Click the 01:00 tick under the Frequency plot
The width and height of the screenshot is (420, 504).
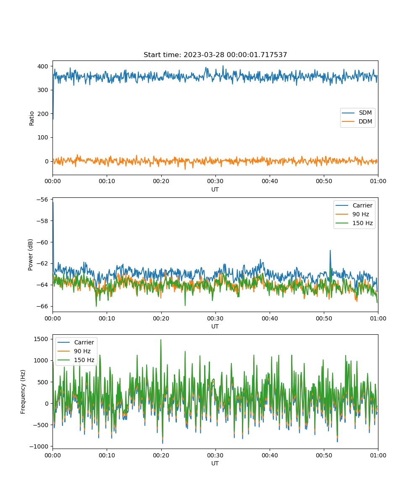(x=378, y=455)
